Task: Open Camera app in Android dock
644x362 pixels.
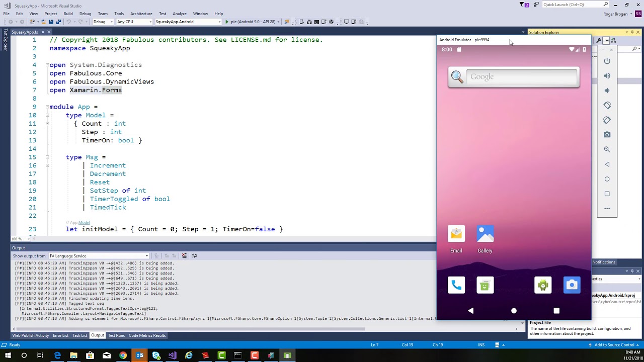Action: pos(572,285)
